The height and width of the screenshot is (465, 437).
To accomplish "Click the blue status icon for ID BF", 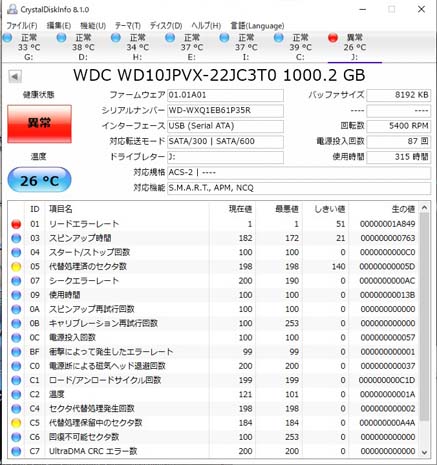I will coord(16,352).
